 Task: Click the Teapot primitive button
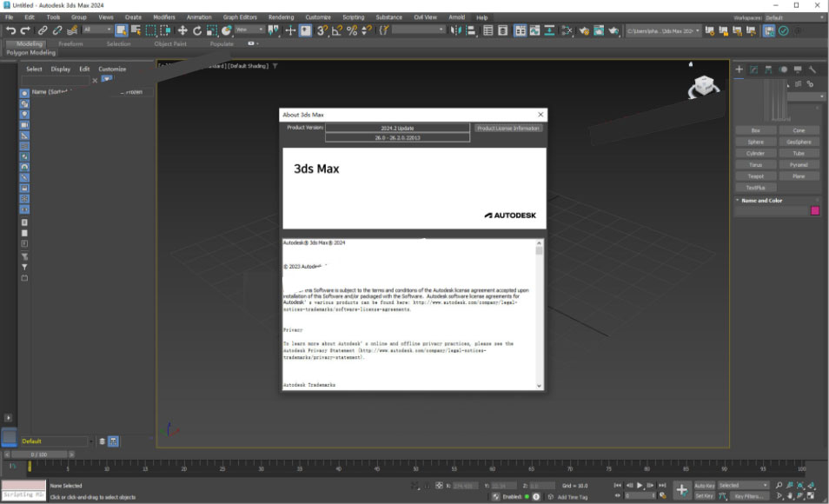755,176
